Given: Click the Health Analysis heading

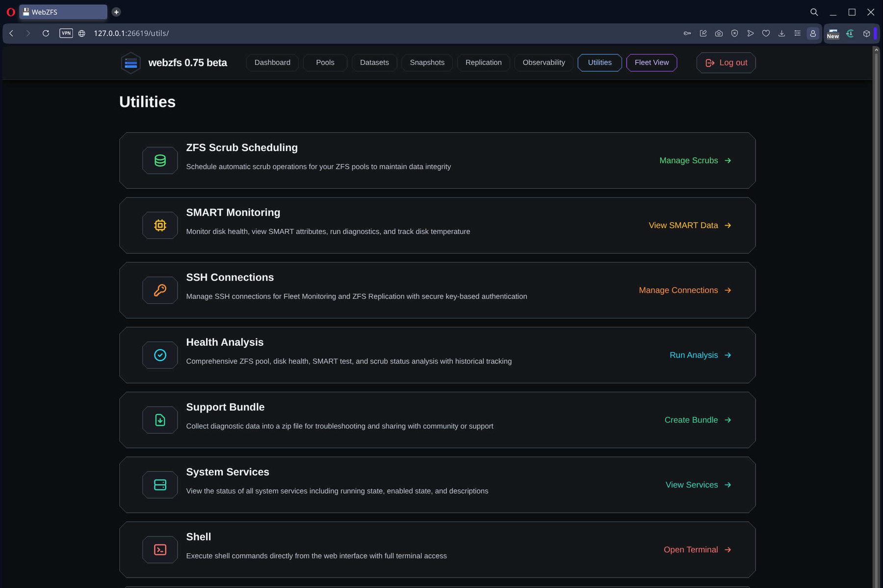Looking at the screenshot, I should coord(225,342).
